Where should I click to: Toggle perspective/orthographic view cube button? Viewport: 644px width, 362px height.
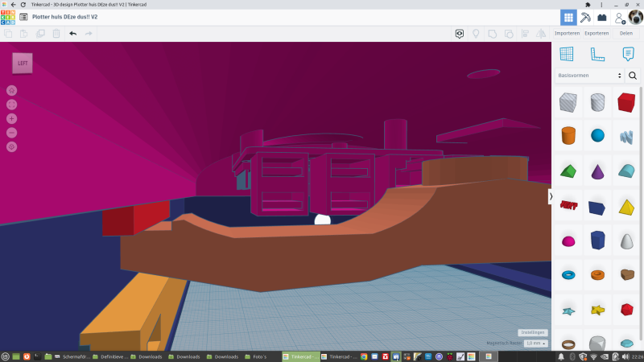12,146
